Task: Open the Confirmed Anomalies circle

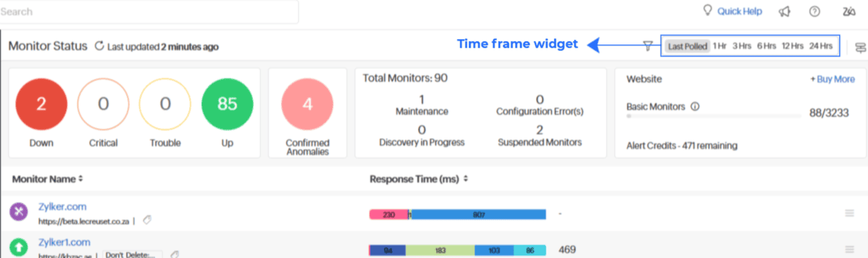Action: (307, 104)
